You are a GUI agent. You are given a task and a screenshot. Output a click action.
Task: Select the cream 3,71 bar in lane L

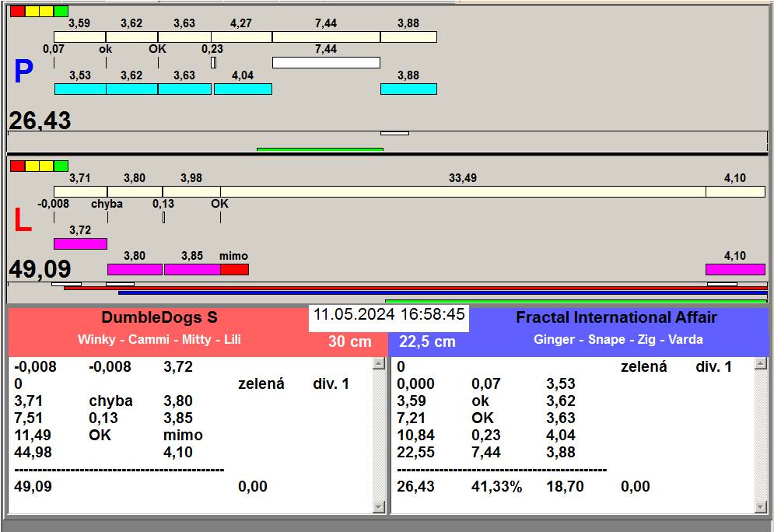point(80,192)
